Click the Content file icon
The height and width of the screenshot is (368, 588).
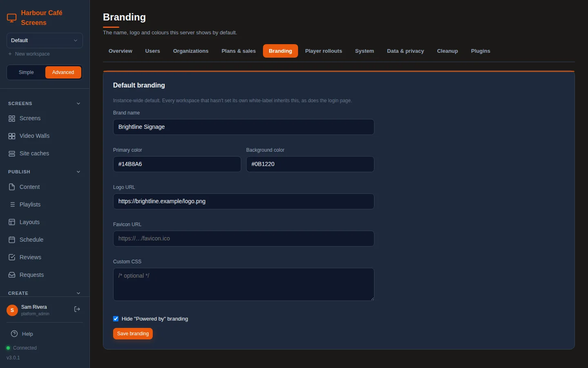pyautogui.click(x=12, y=187)
